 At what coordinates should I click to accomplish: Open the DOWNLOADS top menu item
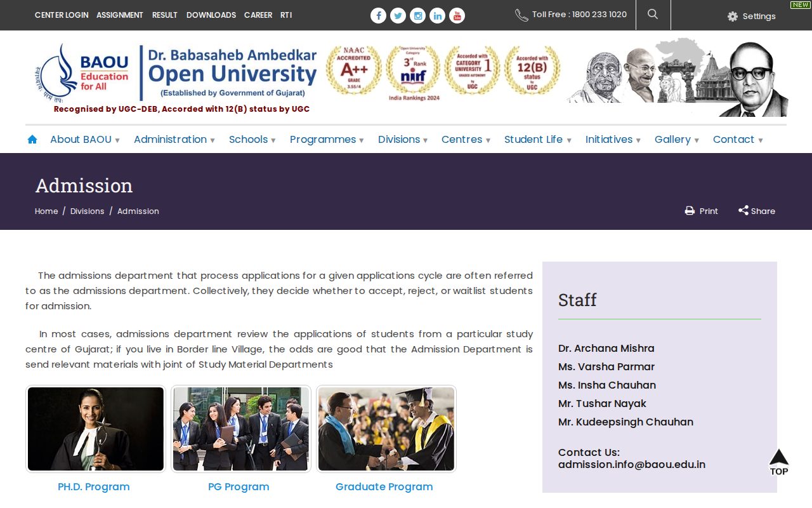coord(211,15)
